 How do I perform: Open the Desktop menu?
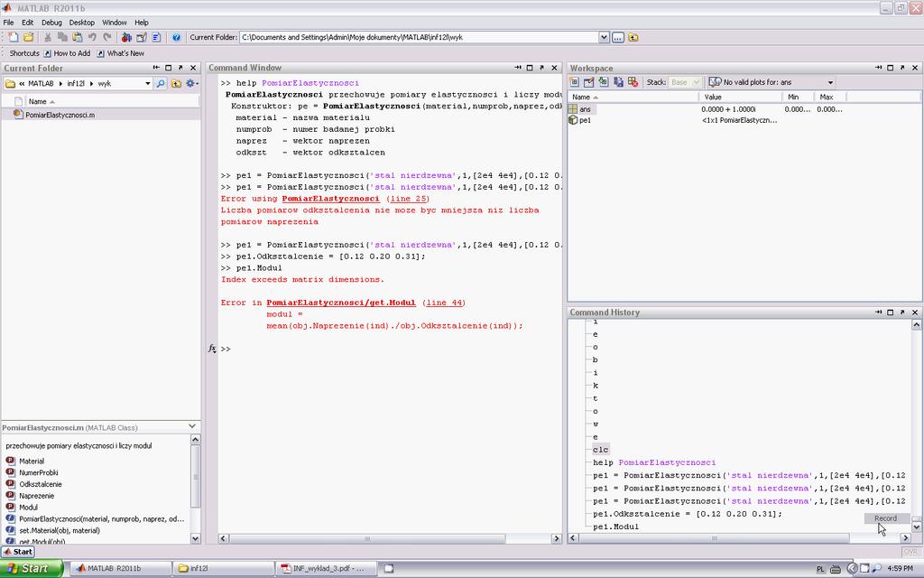click(x=82, y=23)
